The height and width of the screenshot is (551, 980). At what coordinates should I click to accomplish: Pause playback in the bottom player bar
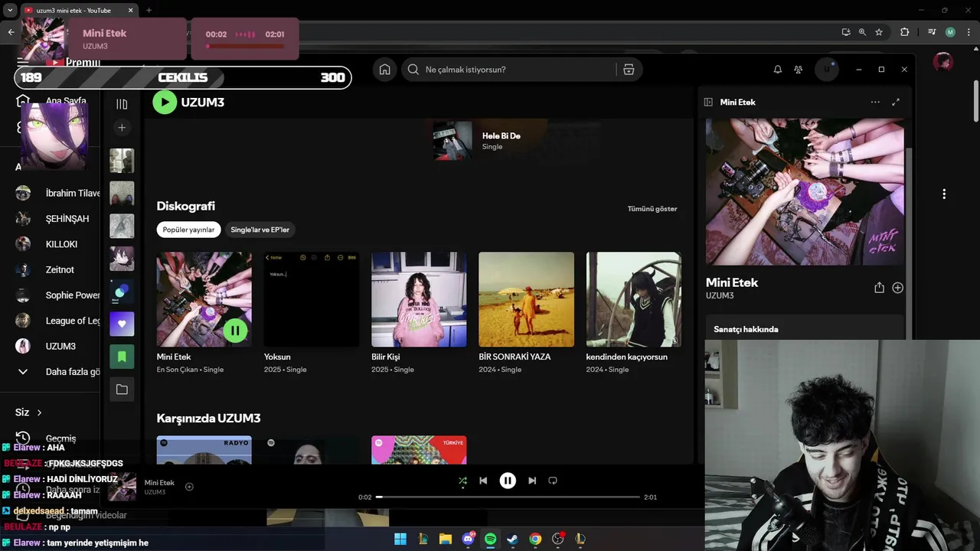click(x=508, y=481)
